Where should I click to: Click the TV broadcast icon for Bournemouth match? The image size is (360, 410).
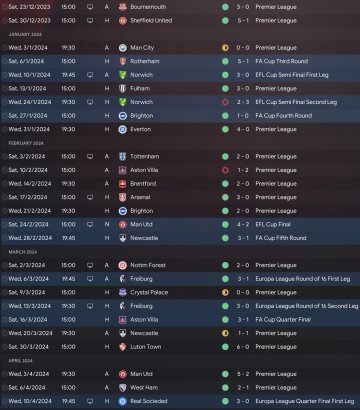point(90,7)
